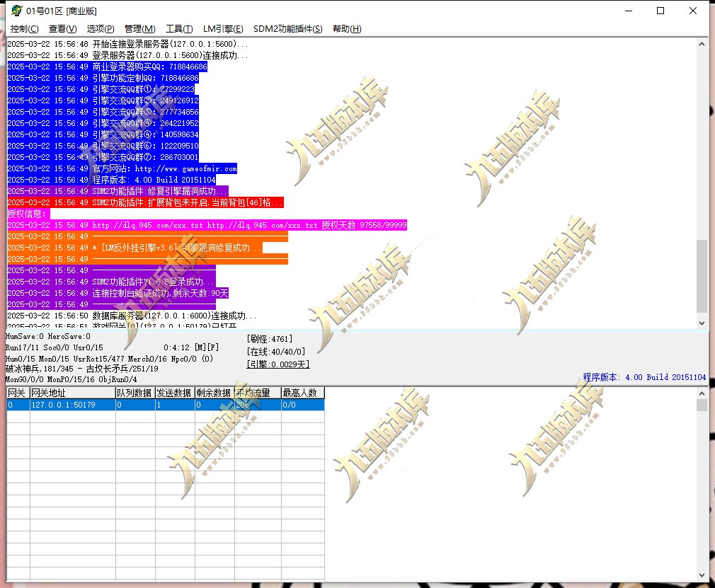Click the 授权天数:97558/99999 log line
This screenshot has height=588, width=715.
coord(207,225)
